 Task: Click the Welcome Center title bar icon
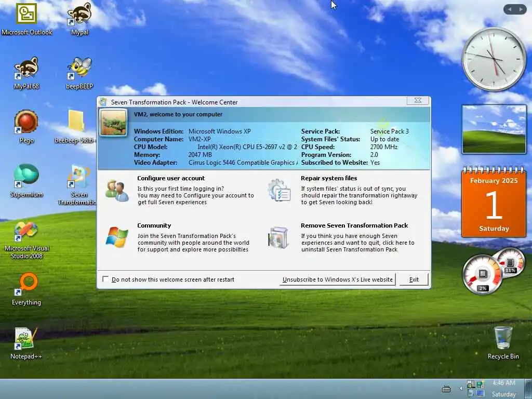coord(103,102)
